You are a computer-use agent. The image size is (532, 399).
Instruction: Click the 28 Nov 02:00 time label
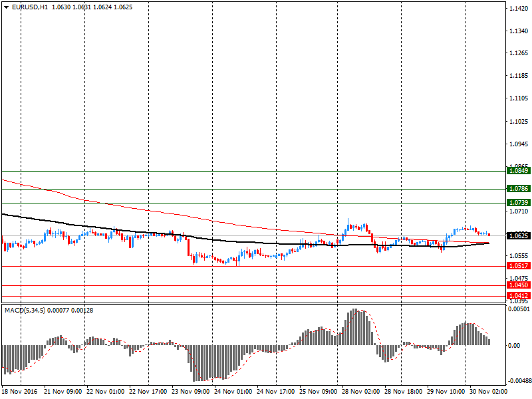click(360, 391)
